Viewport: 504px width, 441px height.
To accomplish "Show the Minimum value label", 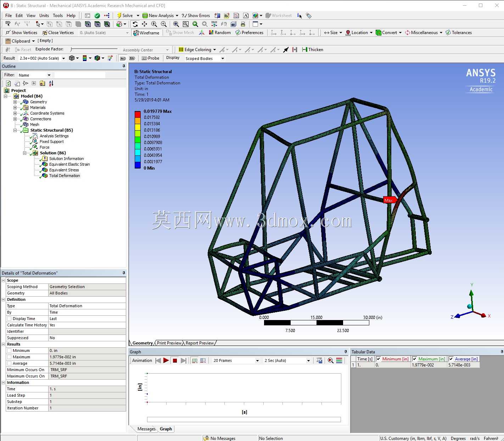I will (x=132, y=58).
